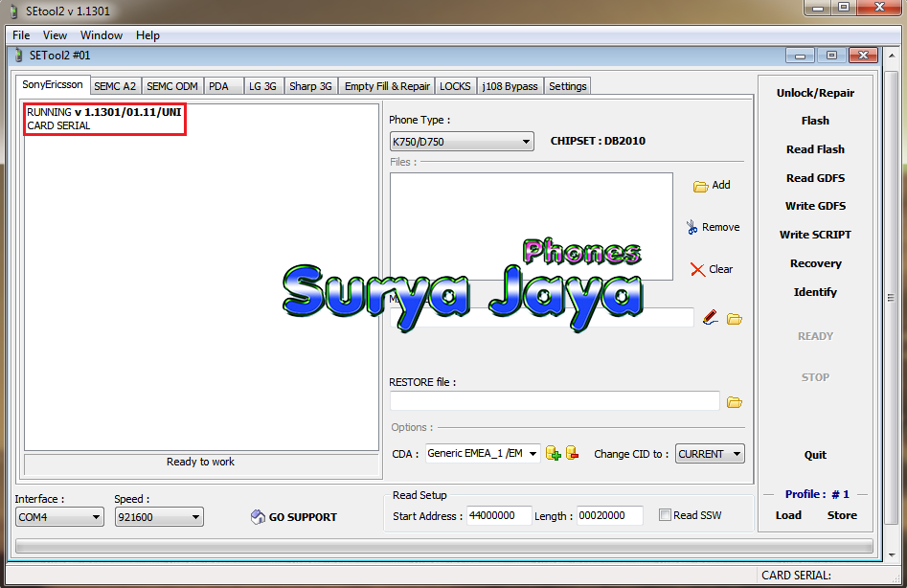
Task: Select the pencil edit icon beside MAIN file
Action: (710, 317)
